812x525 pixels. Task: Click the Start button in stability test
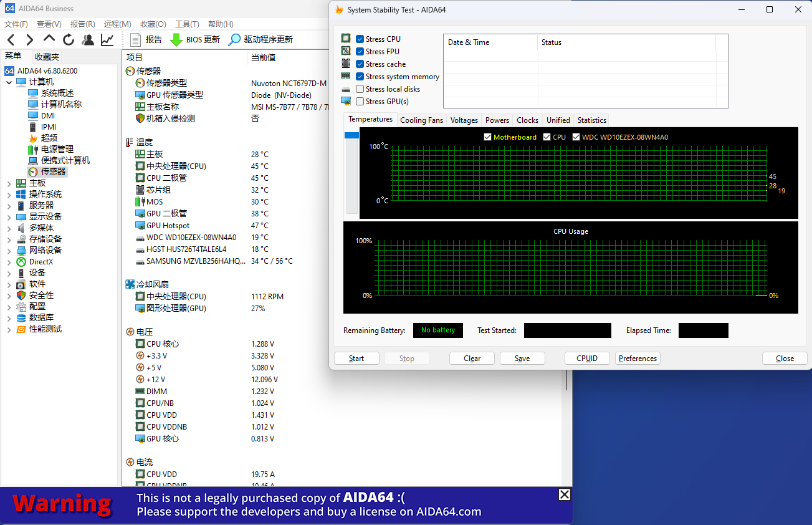[356, 359]
